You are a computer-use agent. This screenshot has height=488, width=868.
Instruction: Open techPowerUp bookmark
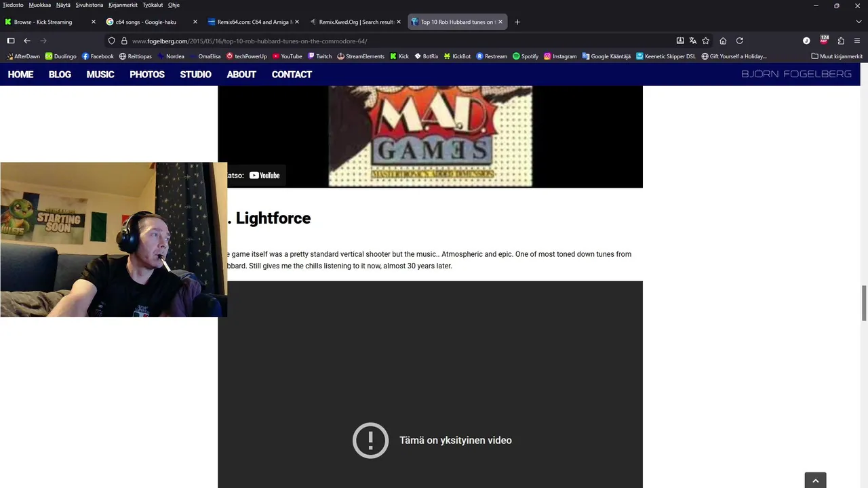[247, 56]
